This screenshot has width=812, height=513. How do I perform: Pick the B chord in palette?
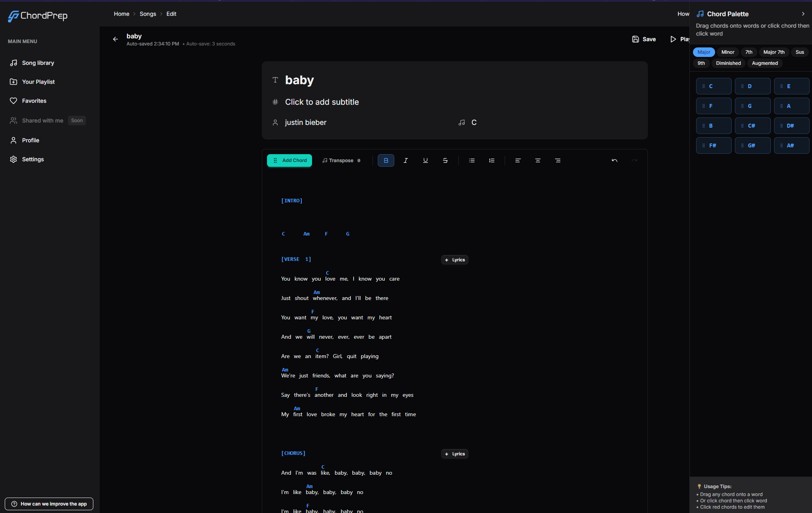[x=714, y=126]
